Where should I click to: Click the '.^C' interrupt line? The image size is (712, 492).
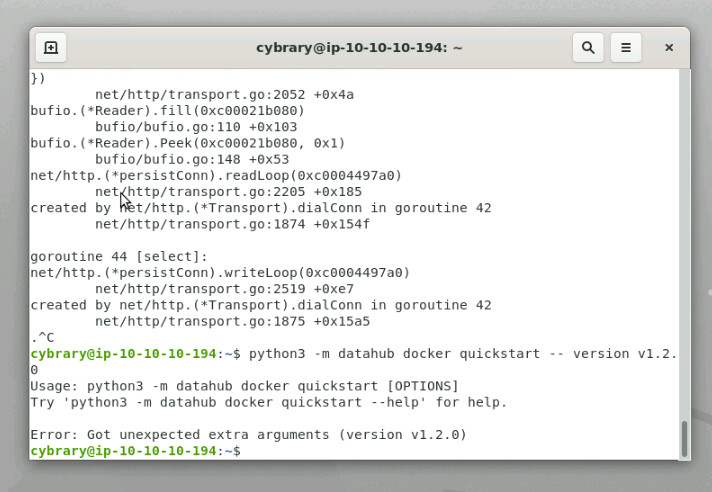[42, 338]
